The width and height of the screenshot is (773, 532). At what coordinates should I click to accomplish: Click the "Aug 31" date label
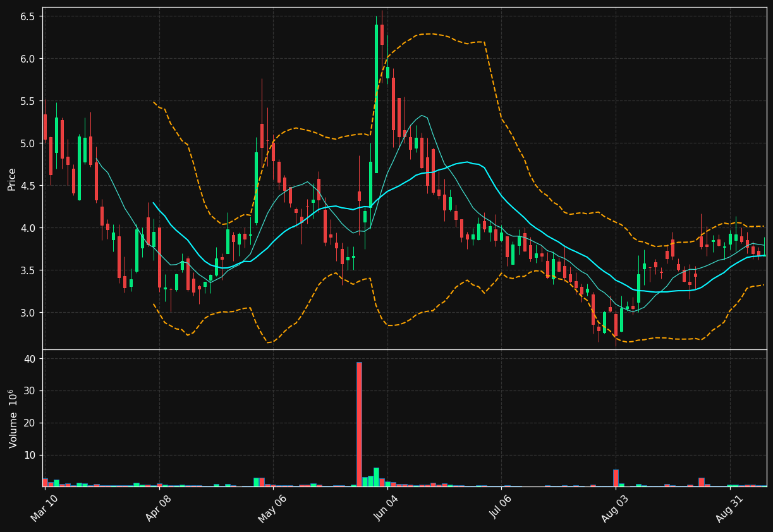(x=730, y=509)
